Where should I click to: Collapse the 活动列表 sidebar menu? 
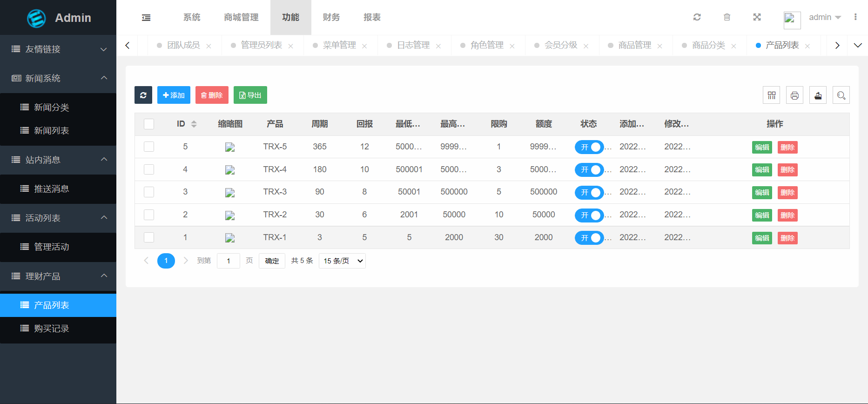58,218
